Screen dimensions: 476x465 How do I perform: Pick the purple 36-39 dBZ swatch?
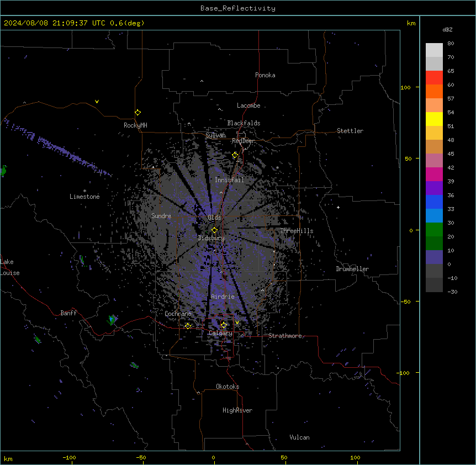434,188
